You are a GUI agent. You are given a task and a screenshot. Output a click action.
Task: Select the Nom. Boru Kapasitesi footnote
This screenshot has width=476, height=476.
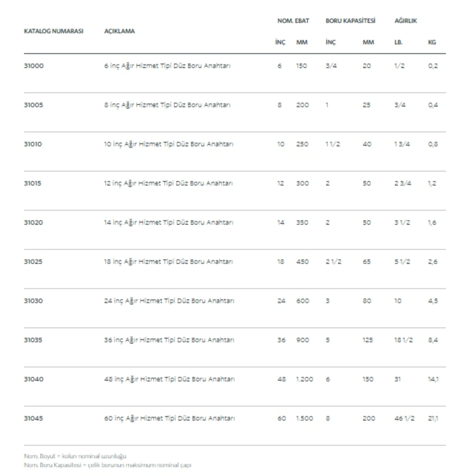coord(108,465)
